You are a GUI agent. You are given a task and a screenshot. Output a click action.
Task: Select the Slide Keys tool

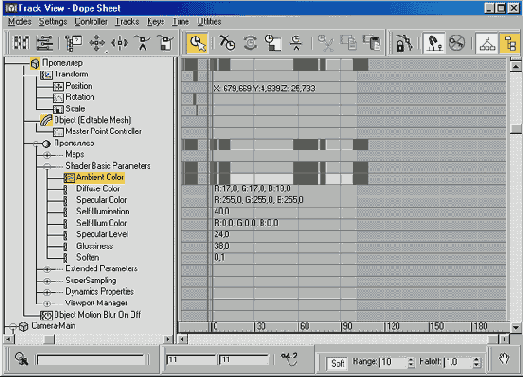(119, 43)
